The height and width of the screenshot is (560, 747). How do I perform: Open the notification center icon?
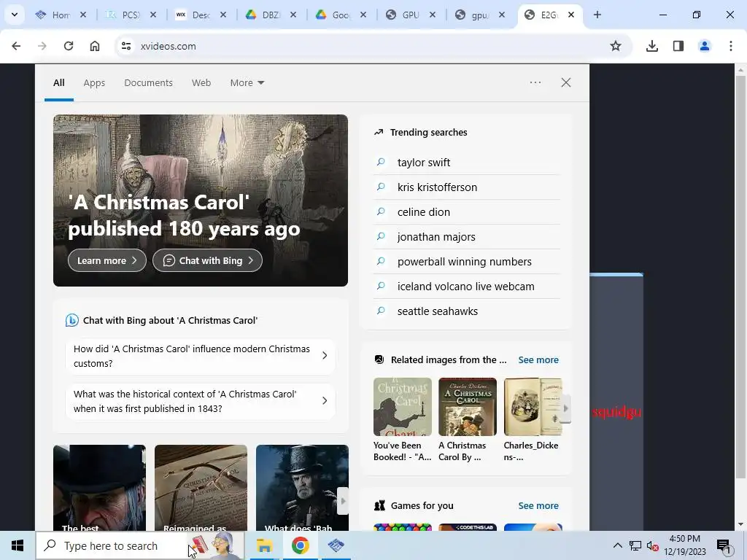[x=724, y=545]
